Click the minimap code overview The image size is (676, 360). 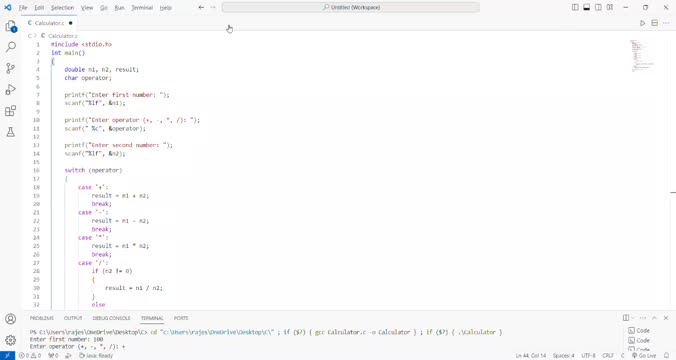click(642, 55)
